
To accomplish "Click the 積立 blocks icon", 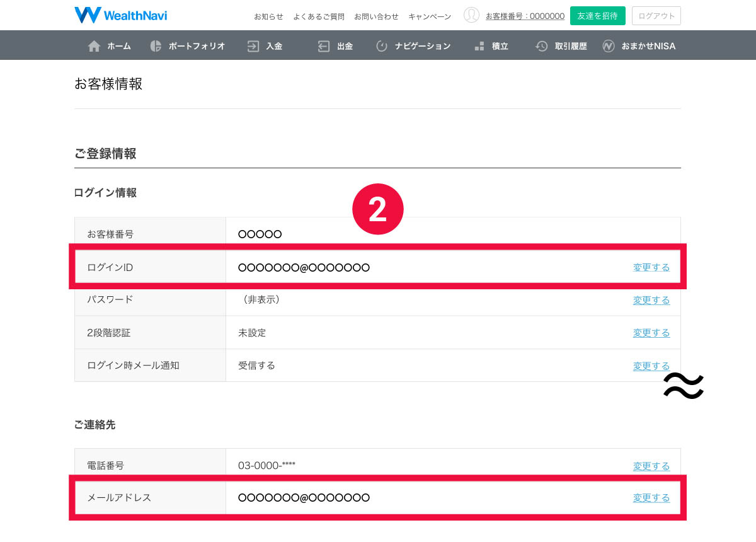I will tap(479, 46).
